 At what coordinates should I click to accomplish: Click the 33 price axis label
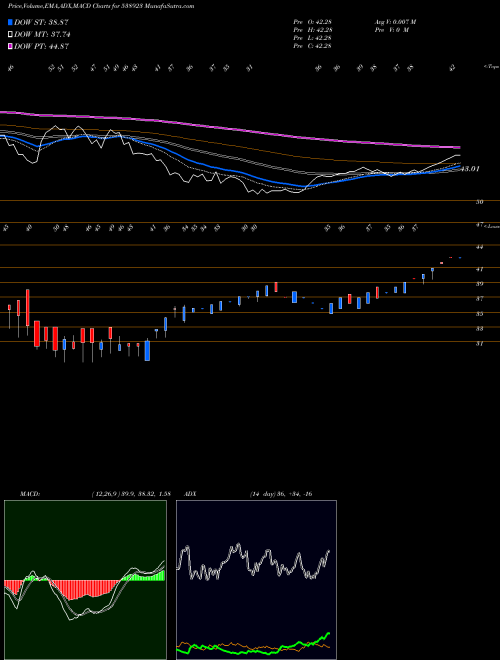479,329
